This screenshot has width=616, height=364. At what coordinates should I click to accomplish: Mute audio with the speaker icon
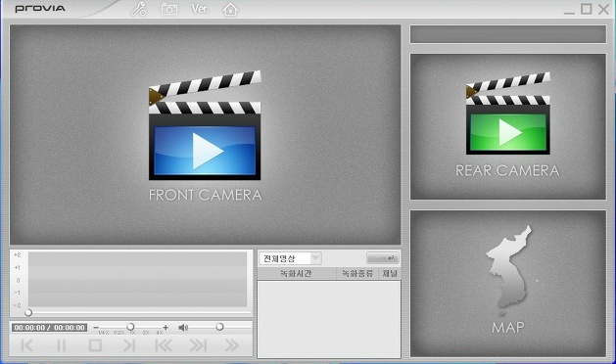[183, 327]
